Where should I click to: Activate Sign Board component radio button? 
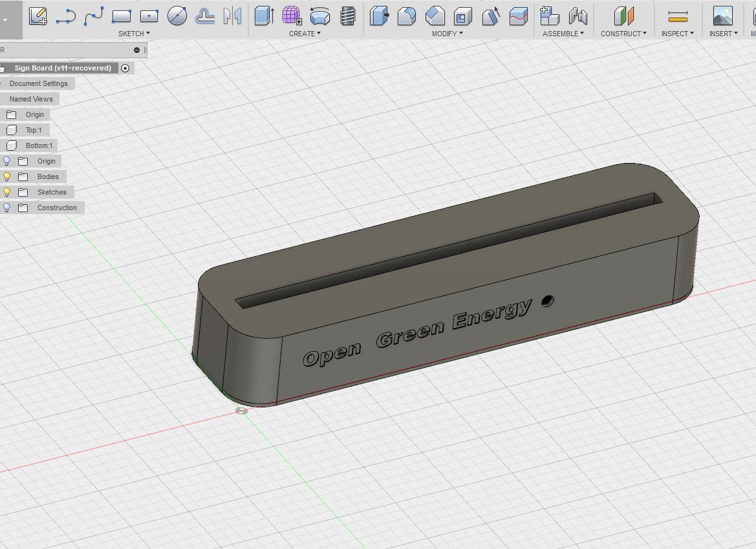point(125,68)
